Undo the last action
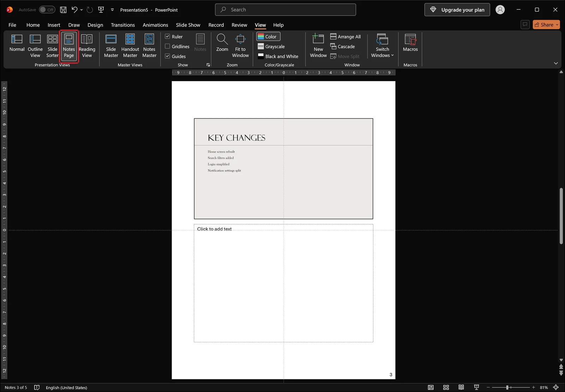Viewport: 565px width, 392px height. point(75,10)
